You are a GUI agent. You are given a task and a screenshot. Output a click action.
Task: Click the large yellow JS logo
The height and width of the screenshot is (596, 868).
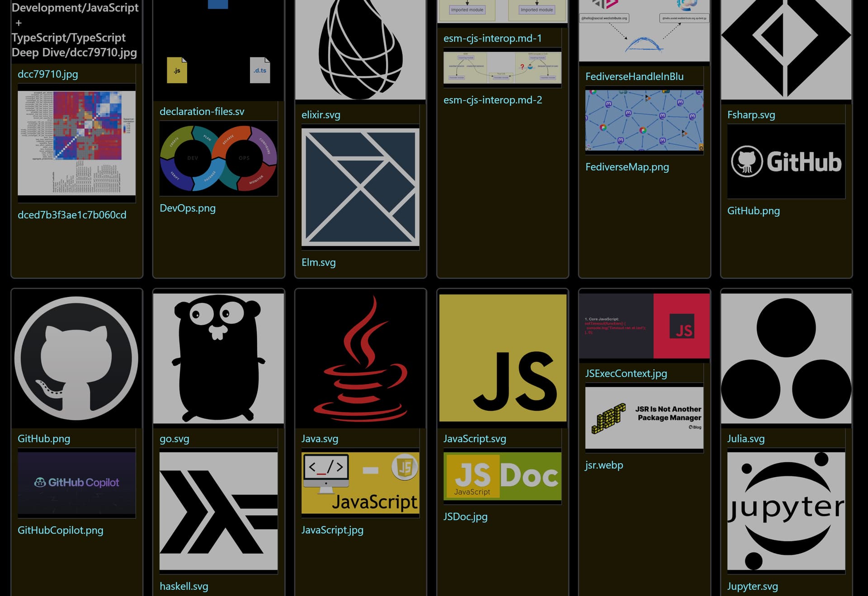[x=503, y=358]
